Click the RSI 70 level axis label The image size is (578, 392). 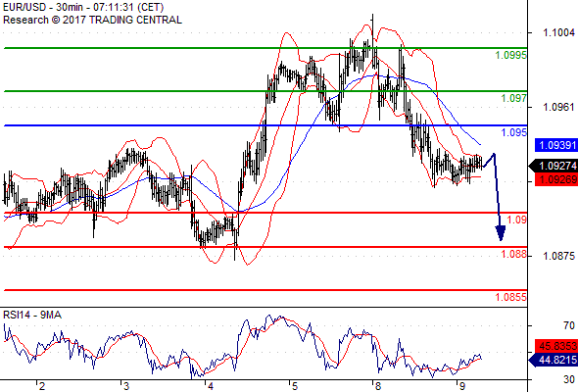tap(569, 325)
